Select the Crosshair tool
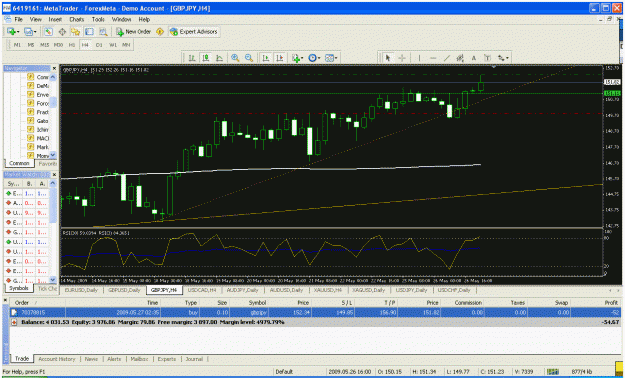This screenshot has width=625, height=378. point(402,58)
